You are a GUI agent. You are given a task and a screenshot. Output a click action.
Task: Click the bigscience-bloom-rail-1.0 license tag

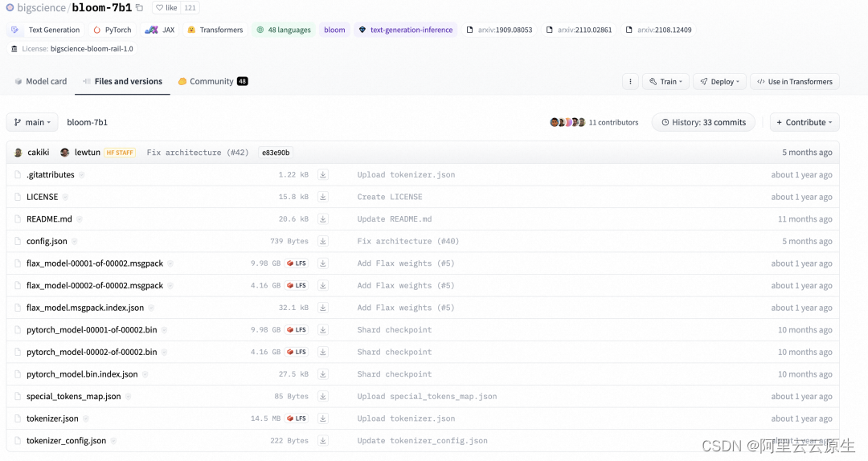coord(72,49)
